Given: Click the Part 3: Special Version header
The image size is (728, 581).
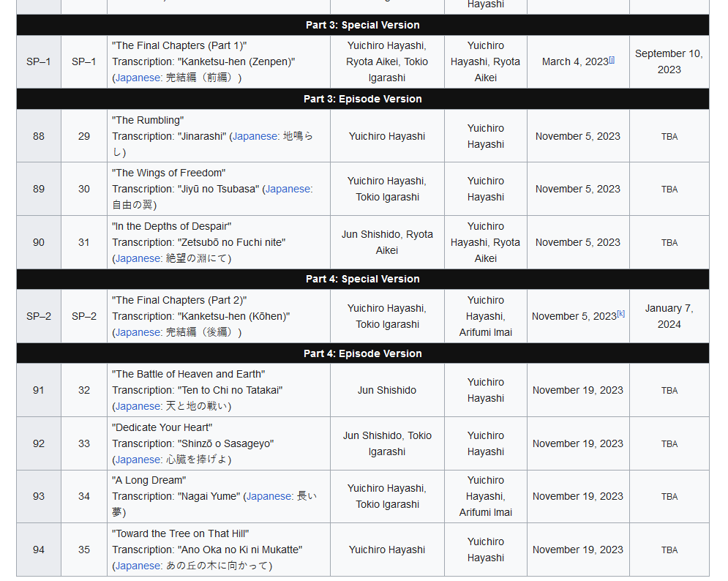Looking at the screenshot, I should 362,25.
